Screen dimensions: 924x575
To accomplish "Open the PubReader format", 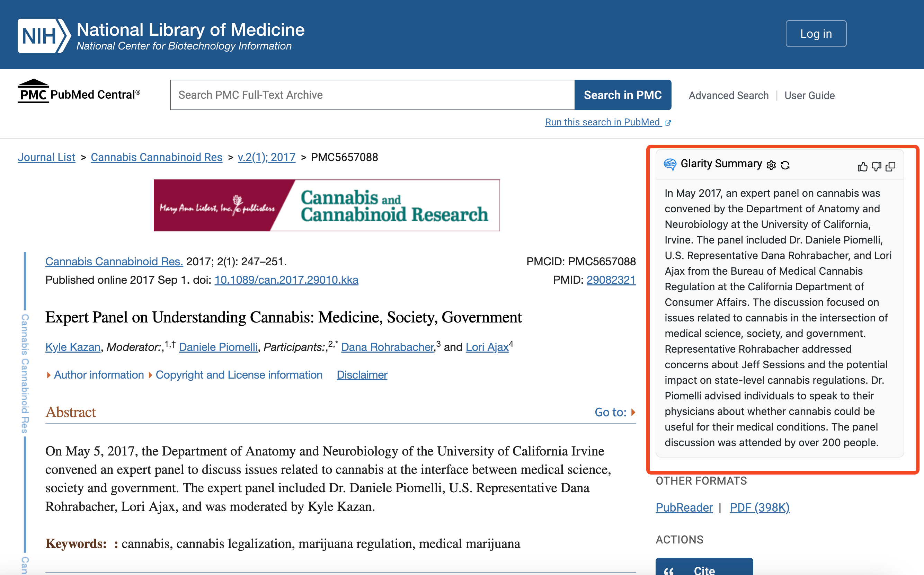I will tap(684, 507).
